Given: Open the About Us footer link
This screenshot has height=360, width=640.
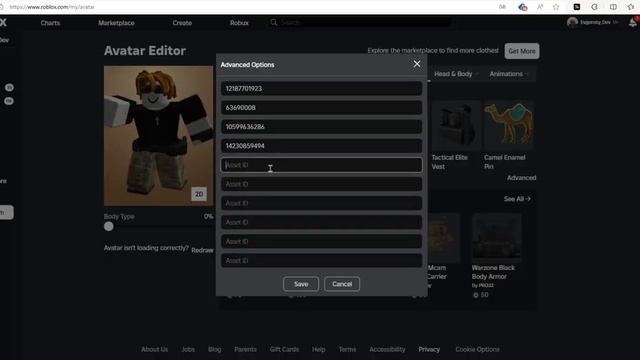Looking at the screenshot, I should [154, 349].
